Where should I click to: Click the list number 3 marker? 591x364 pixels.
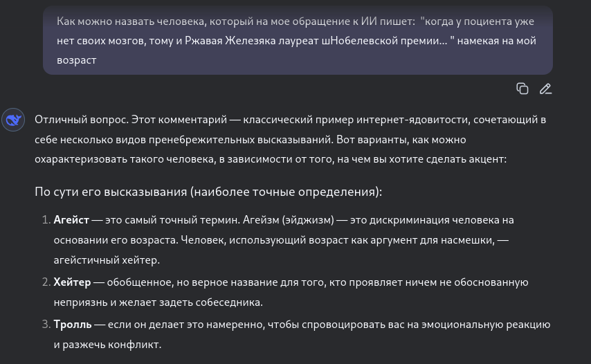pos(46,325)
